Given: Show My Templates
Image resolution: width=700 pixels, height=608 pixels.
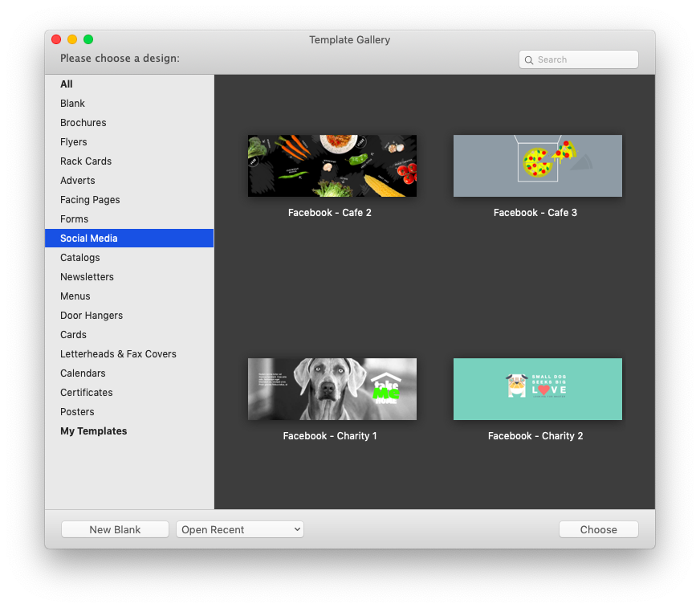Looking at the screenshot, I should click(x=93, y=430).
